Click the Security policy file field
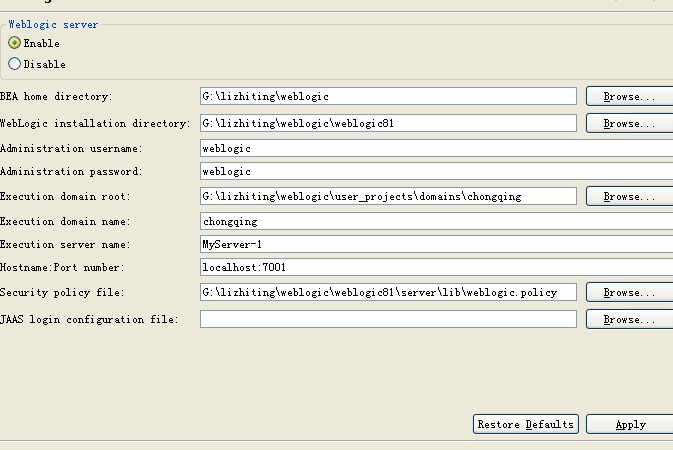The image size is (673, 450). 388,293
